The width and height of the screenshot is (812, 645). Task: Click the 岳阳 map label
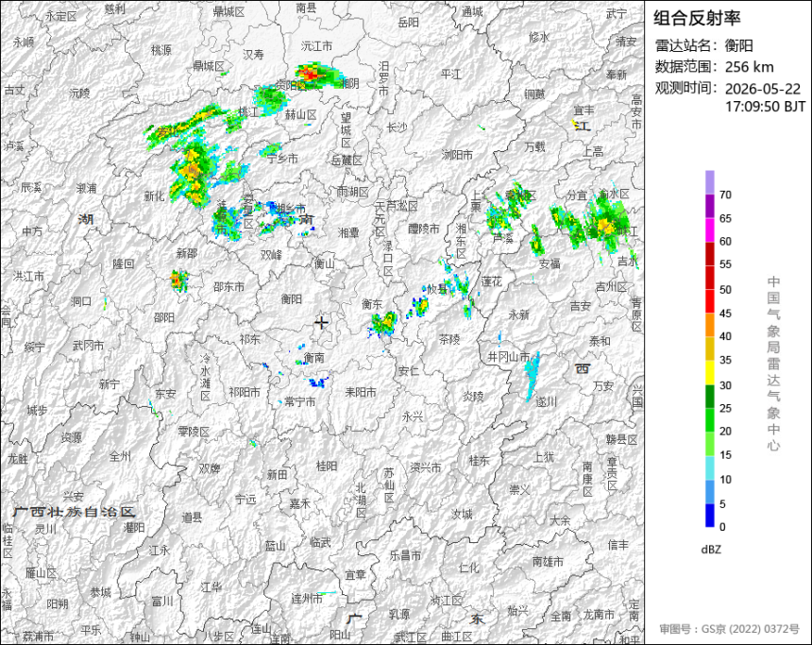[409, 23]
